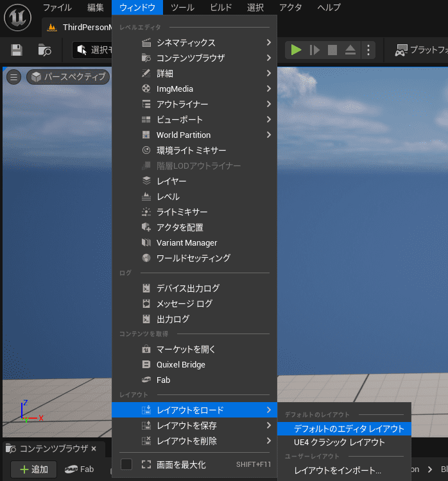448x481 pixels.
Task: Open the アウトライナー submenu
Action: click(194, 105)
